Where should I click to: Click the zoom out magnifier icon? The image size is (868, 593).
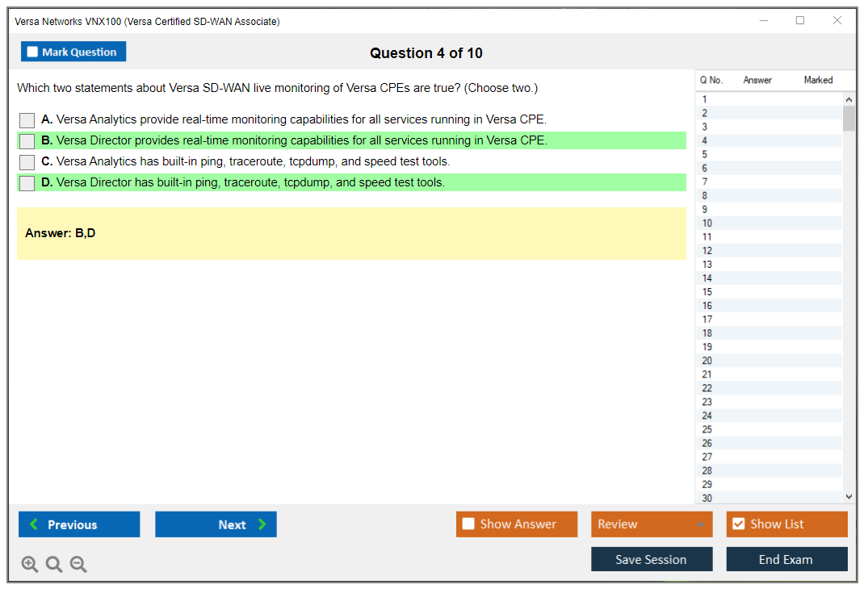point(78,565)
